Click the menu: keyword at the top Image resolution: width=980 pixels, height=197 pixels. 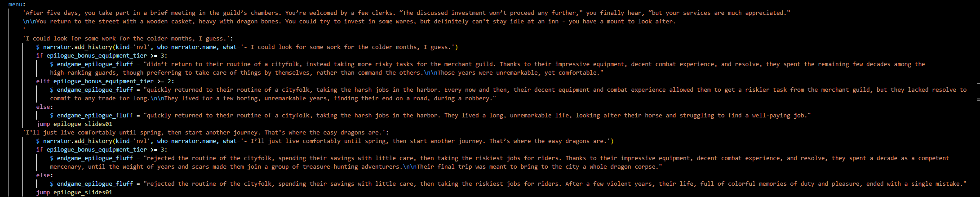[17, 4]
